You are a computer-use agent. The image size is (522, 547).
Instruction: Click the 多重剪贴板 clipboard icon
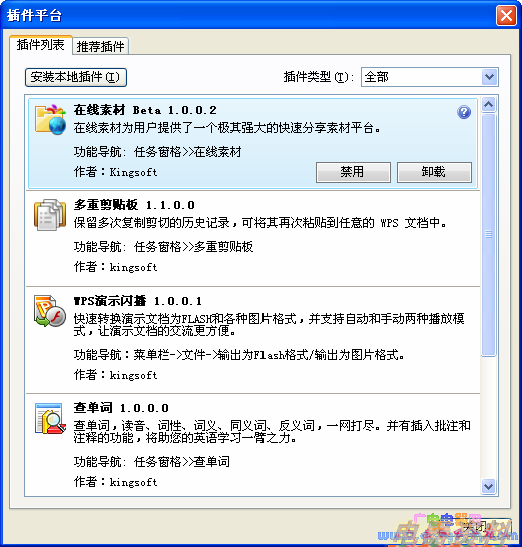click(50, 215)
